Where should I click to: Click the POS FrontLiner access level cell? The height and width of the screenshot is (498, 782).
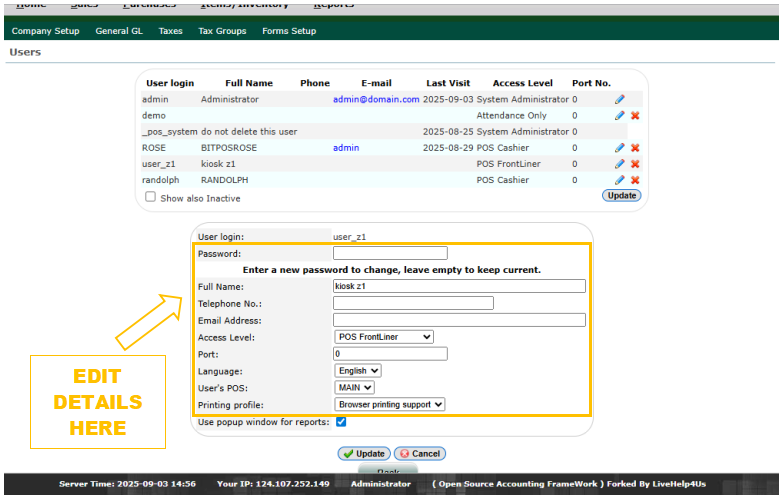coord(508,164)
